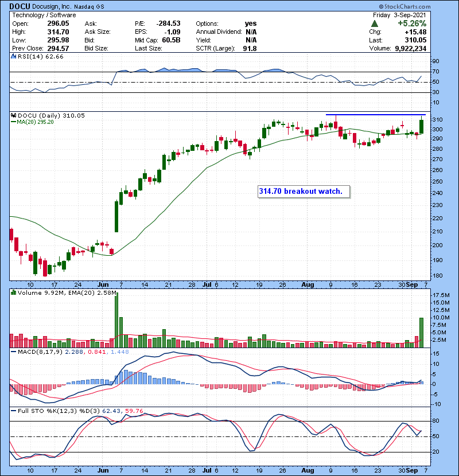This screenshot has height=476, width=459.
Task: Click the DOCU (Daily) 310.05 chart label
Action: pos(51,115)
